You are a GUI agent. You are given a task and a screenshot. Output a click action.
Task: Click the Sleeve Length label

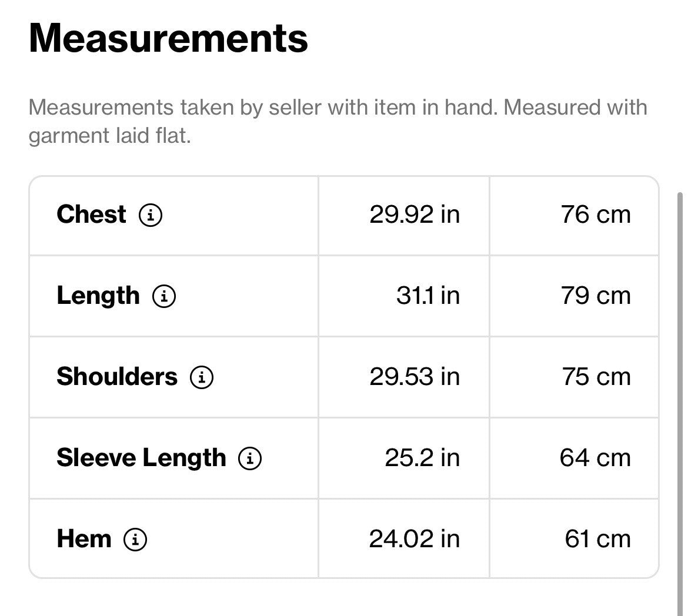(141, 458)
